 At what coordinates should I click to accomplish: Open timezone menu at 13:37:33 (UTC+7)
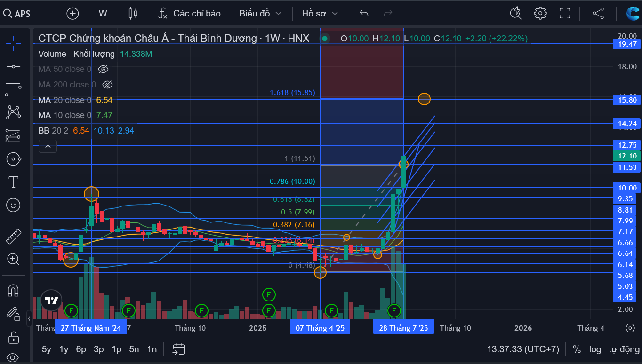click(523, 349)
